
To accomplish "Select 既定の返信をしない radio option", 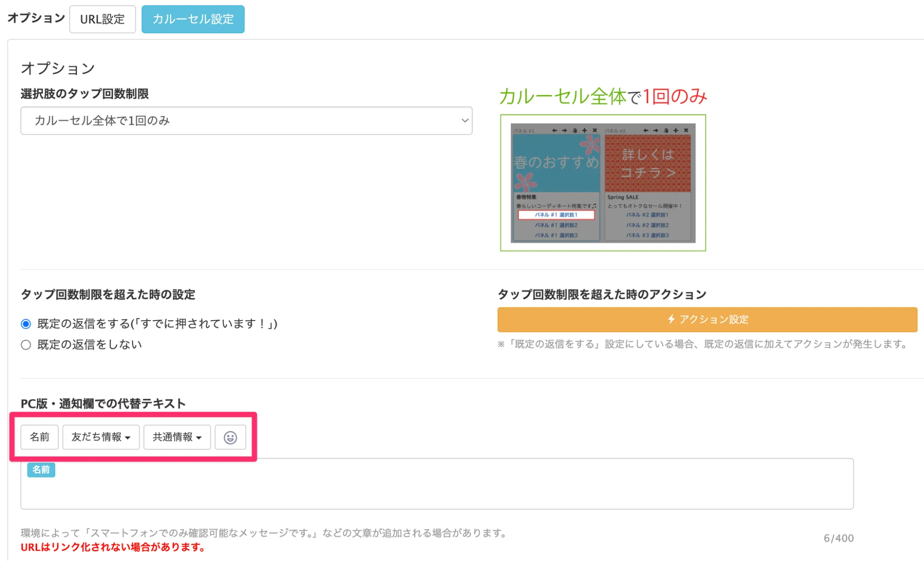I will coord(26,345).
